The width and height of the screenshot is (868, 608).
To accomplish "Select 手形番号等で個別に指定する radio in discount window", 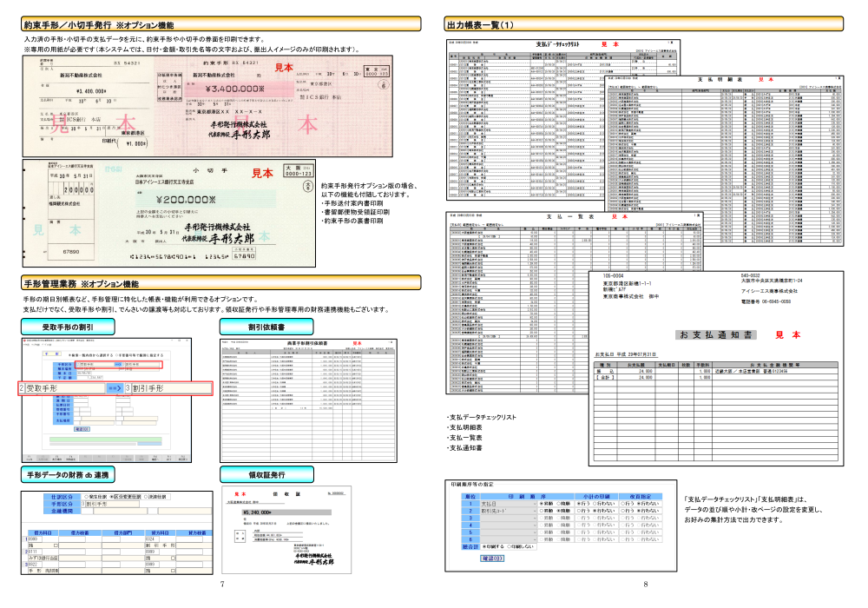I will click(140, 355).
